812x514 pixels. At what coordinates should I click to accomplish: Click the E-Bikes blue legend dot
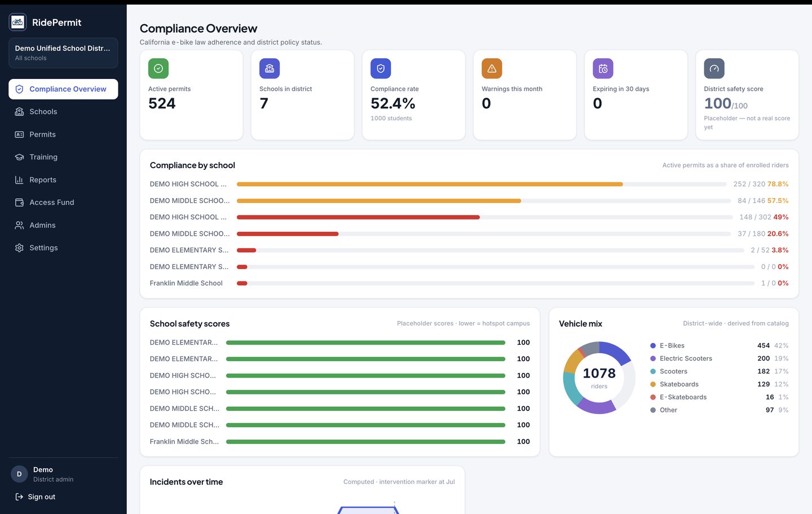653,345
